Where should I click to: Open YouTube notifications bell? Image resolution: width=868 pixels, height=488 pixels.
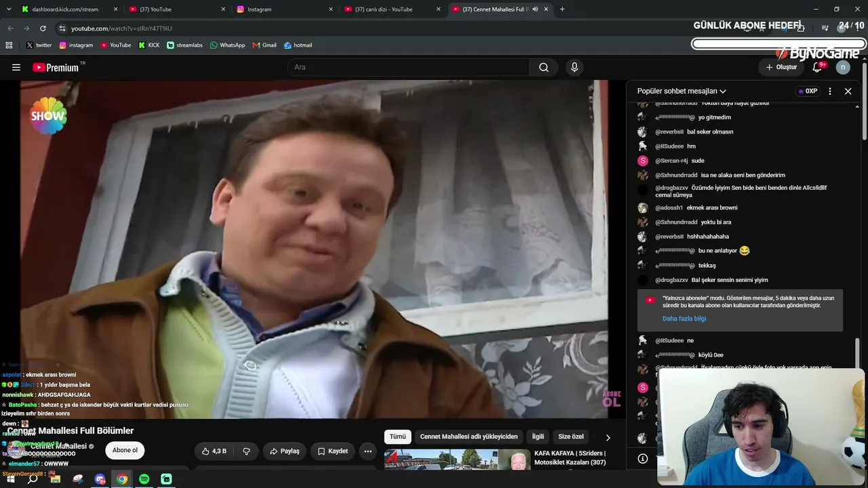(817, 67)
